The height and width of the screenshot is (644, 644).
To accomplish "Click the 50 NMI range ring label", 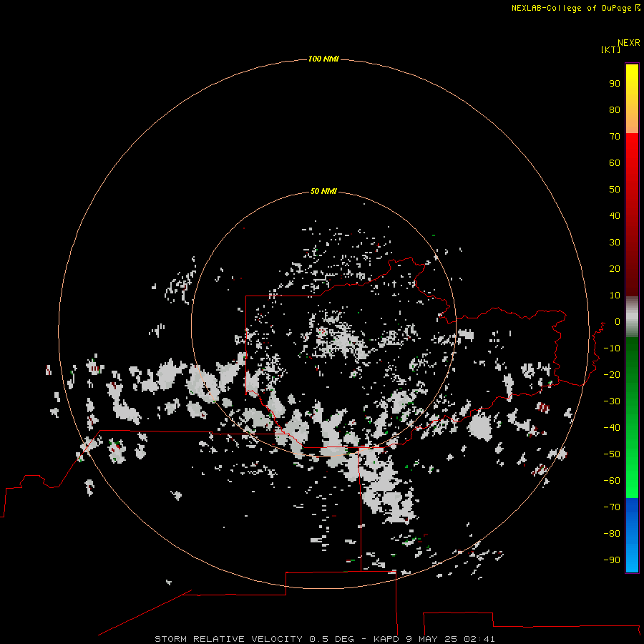I will pos(323,191).
